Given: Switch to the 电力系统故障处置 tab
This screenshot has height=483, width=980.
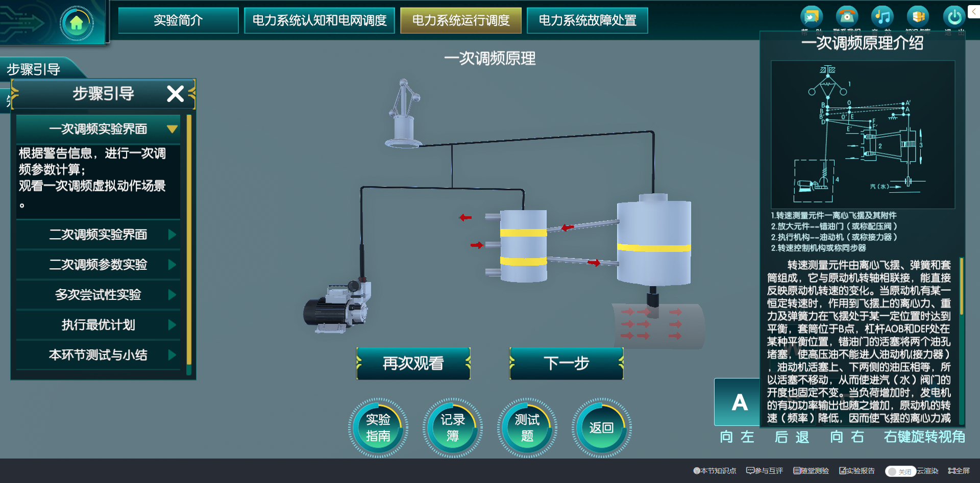Looking at the screenshot, I should click(587, 20).
